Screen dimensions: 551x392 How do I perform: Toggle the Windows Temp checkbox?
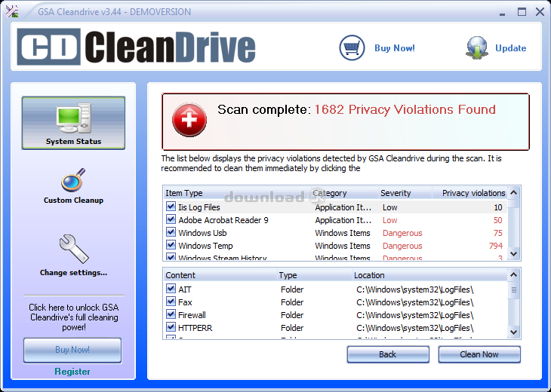tap(171, 245)
